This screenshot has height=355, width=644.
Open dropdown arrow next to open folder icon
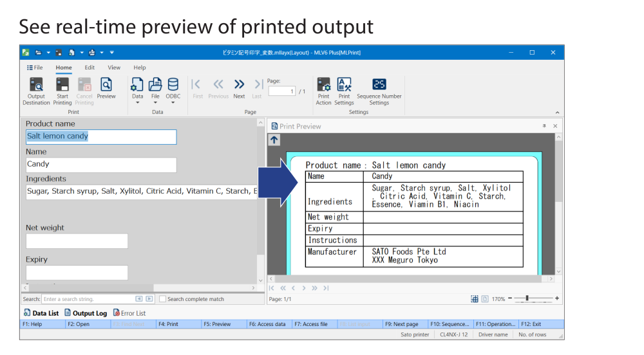pyautogui.click(x=48, y=53)
